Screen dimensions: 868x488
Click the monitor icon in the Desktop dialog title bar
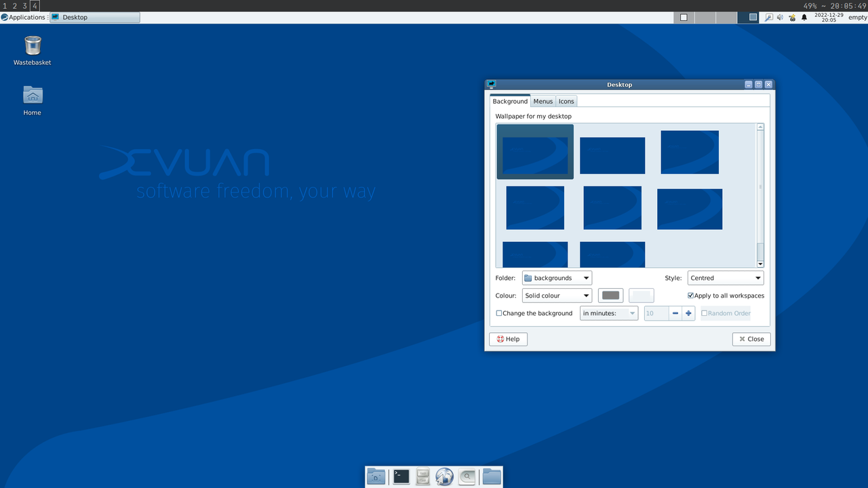(x=492, y=85)
